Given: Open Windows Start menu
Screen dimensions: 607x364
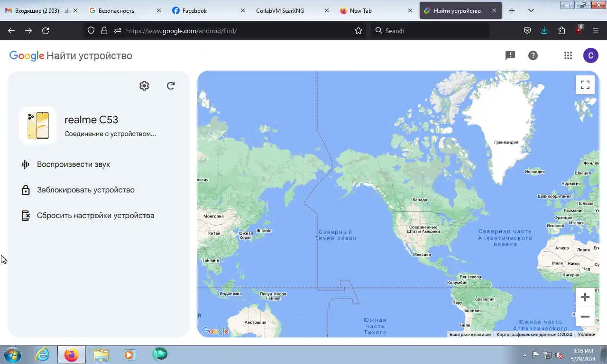Looking at the screenshot, I should 13,355.
